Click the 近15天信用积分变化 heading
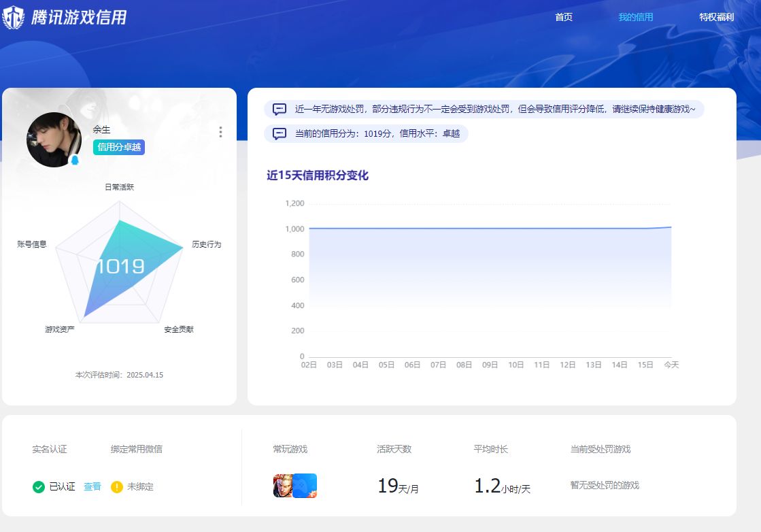This screenshot has width=761, height=532. (x=318, y=176)
